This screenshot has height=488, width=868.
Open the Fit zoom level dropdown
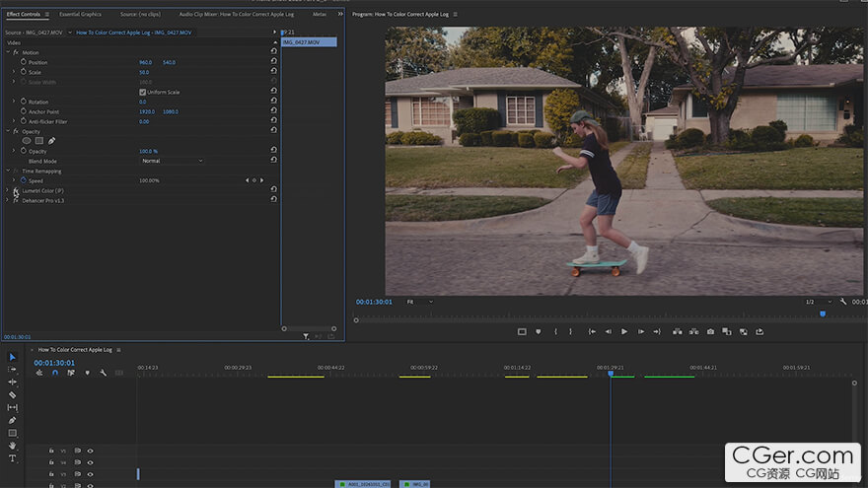coord(419,302)
